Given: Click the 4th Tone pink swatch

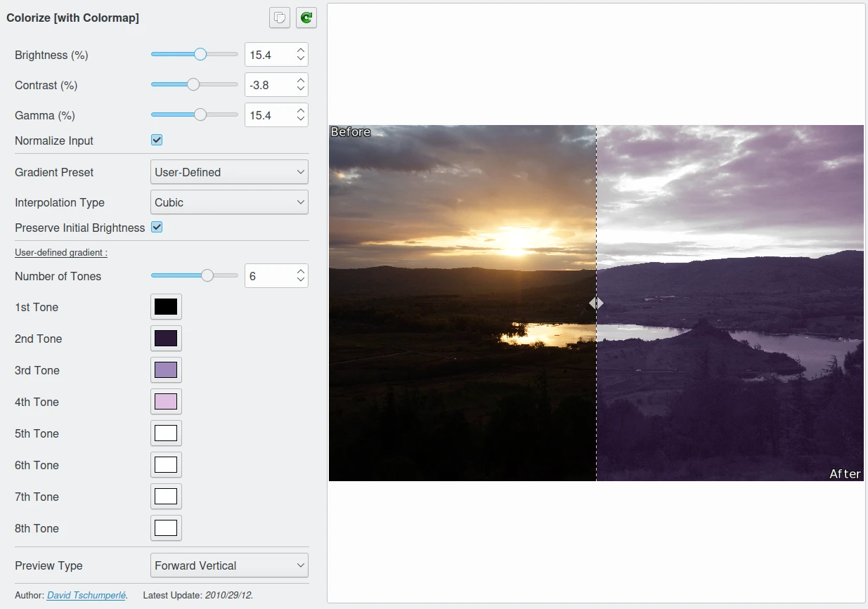Looking at the screenshot, I should tap(166, 402).
